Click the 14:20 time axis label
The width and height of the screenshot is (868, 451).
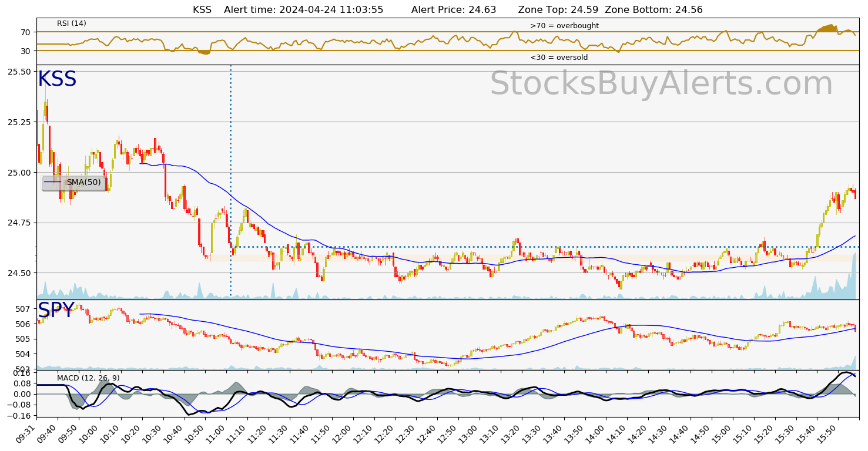[638, 434]
